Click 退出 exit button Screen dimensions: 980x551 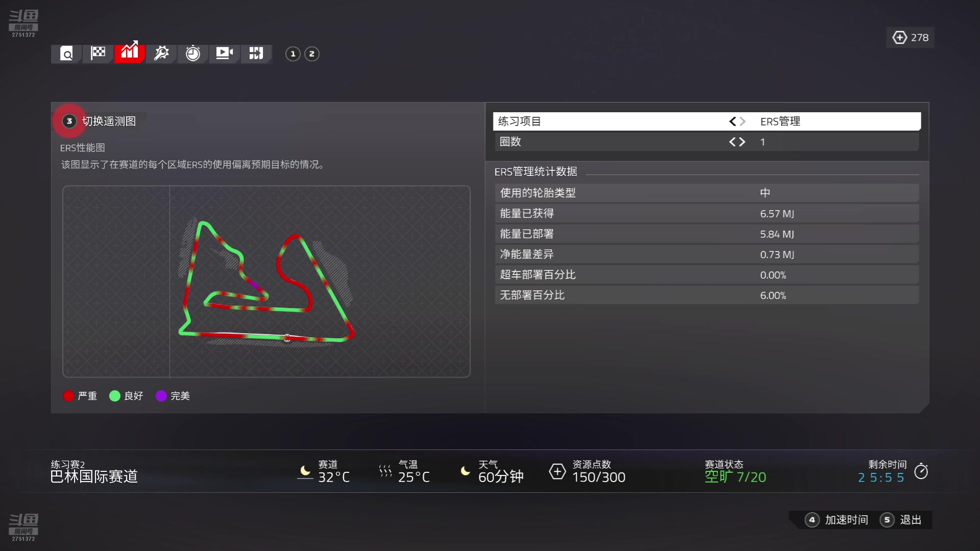(901, 520)
